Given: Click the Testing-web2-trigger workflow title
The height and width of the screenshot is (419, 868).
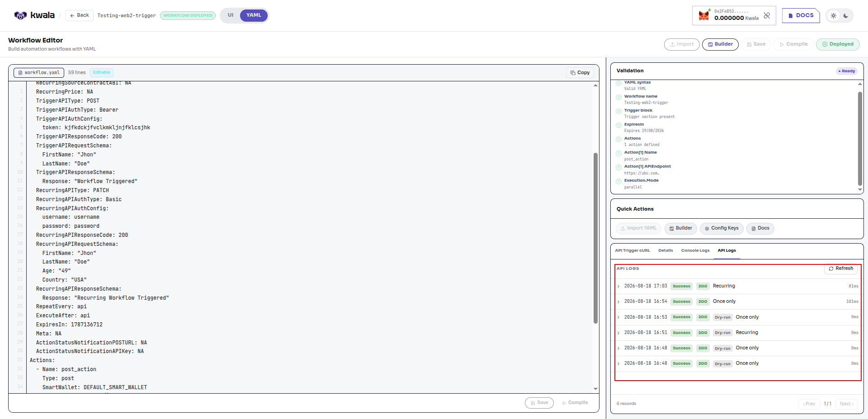Looking at the screenshot, I should pyautogui.click(x=127, y=15).
